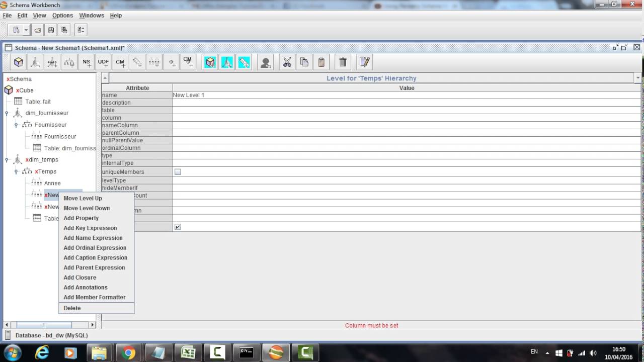Collapse the Temps hierarchy node

click(x=16, y=171)
